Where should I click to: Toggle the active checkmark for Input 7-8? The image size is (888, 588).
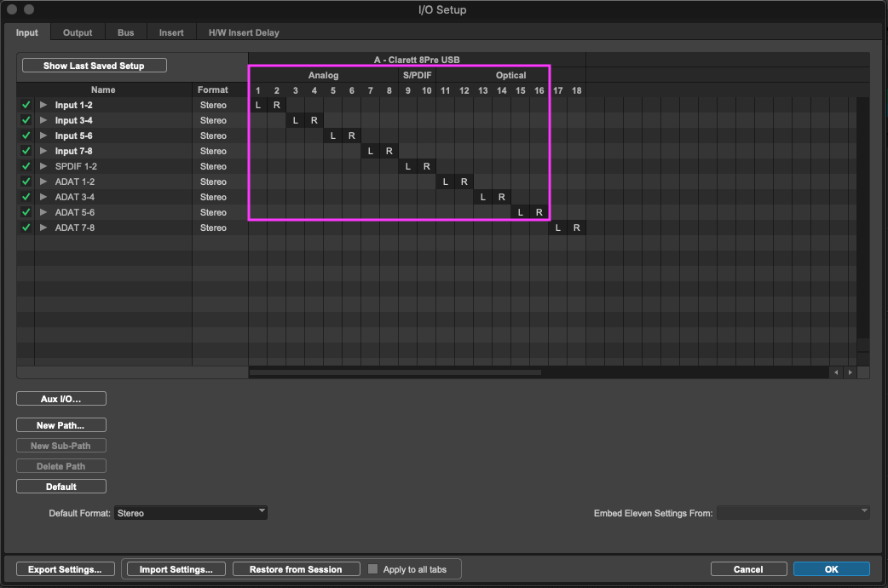pyautogui.click(x=26, y=151)
